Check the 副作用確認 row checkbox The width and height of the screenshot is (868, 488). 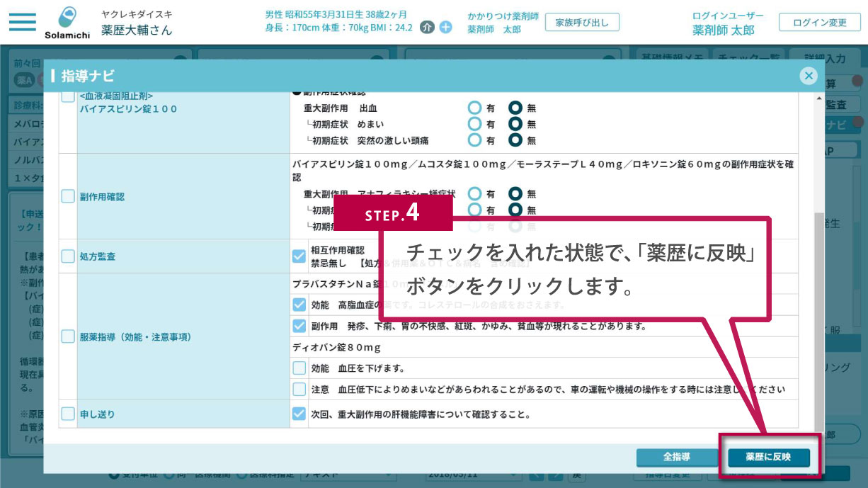pos(68,196)
